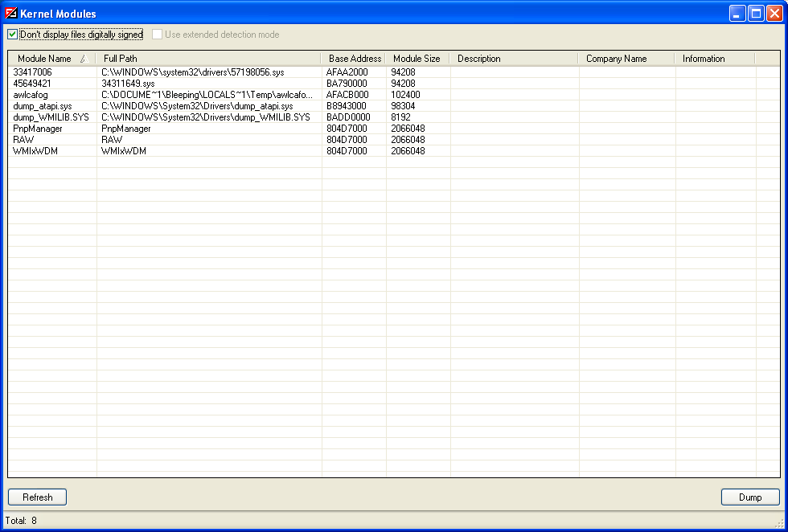Click base address B8943000
788x532 pixels.
[x=347, y=106]
